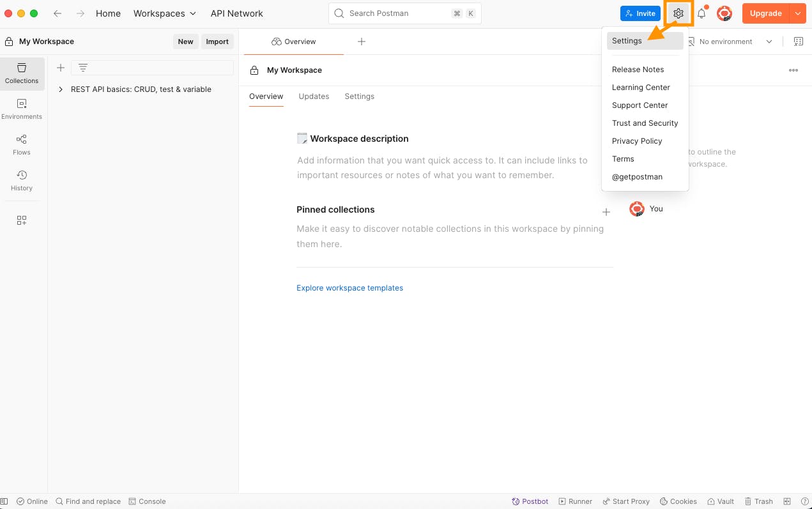Click the Pinned collections heading
Viewport: 812px width, 509px height.
pyautogui.click(x=335, y=209)
